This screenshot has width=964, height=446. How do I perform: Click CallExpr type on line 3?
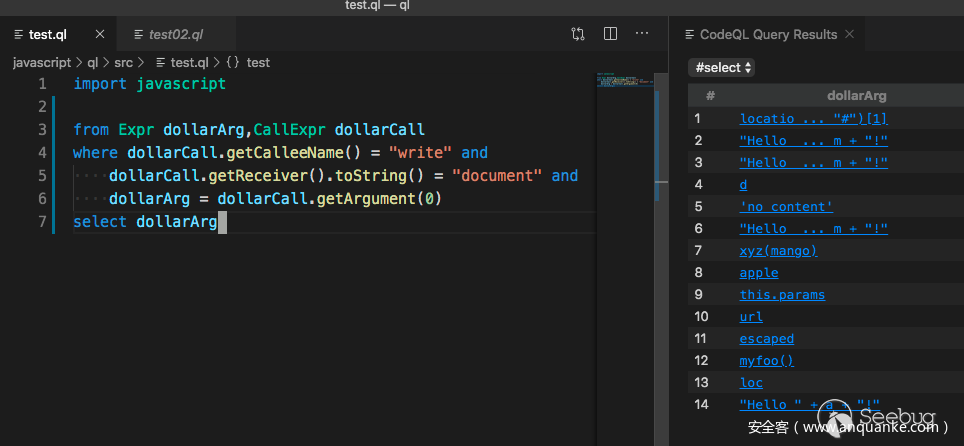290,130
